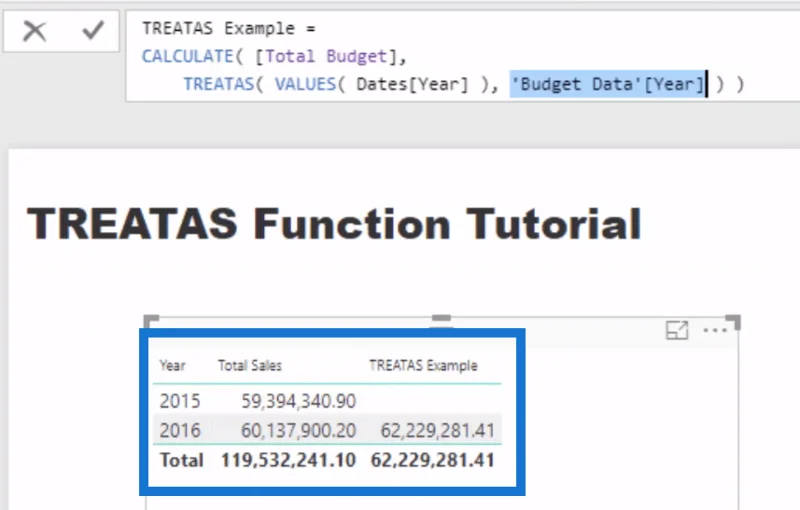Image resolution: width=800 pixels, height=510 pixels.
Task: Click the [Total Budget] measure reference
Action: pos(326,57)
